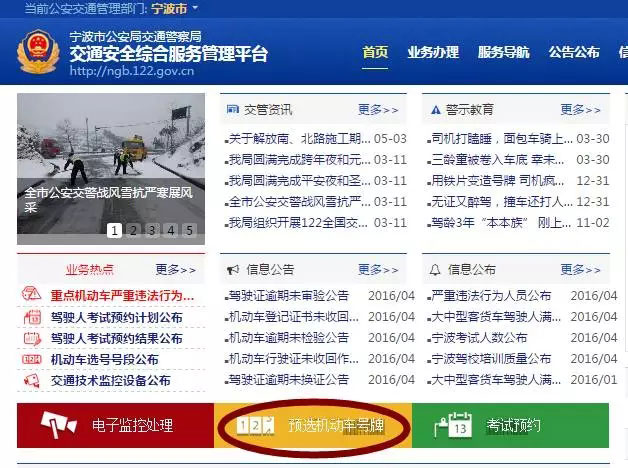This screenshot has width=628, height=468.
Task: Open article 用铁片变造号牌 司机疯
Action: pos(498,181)
